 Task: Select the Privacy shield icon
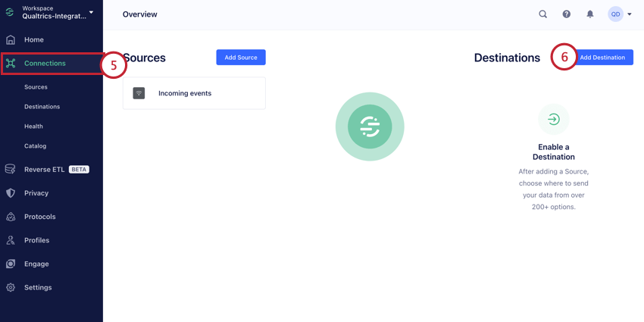pyautogui.click(x=11, y=193)
